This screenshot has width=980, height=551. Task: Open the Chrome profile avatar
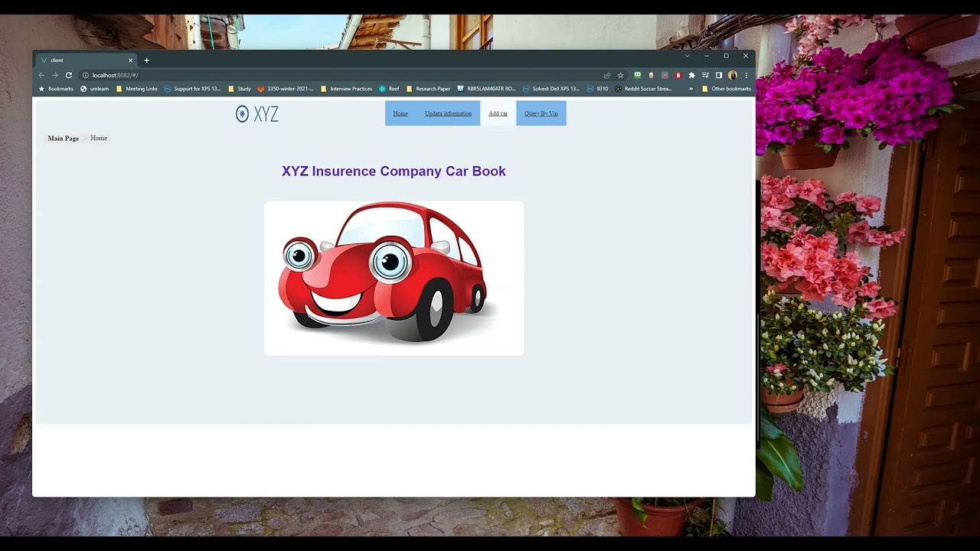733,75
